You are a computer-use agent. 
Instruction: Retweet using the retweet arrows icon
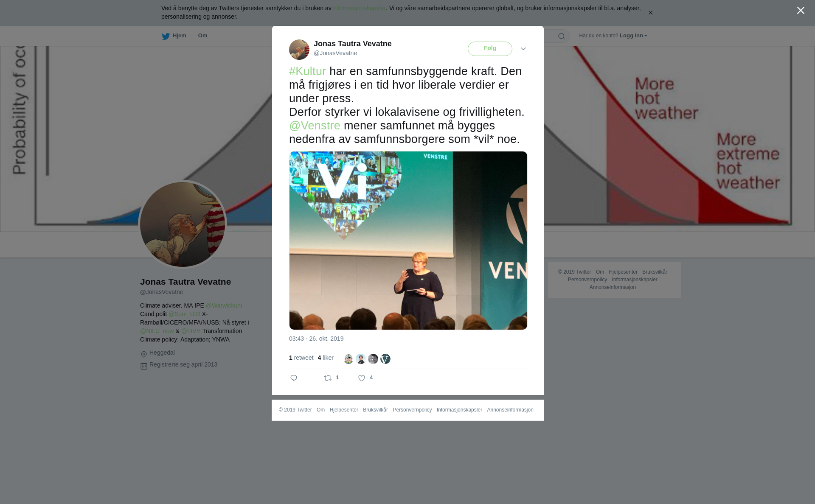[328, 378]
